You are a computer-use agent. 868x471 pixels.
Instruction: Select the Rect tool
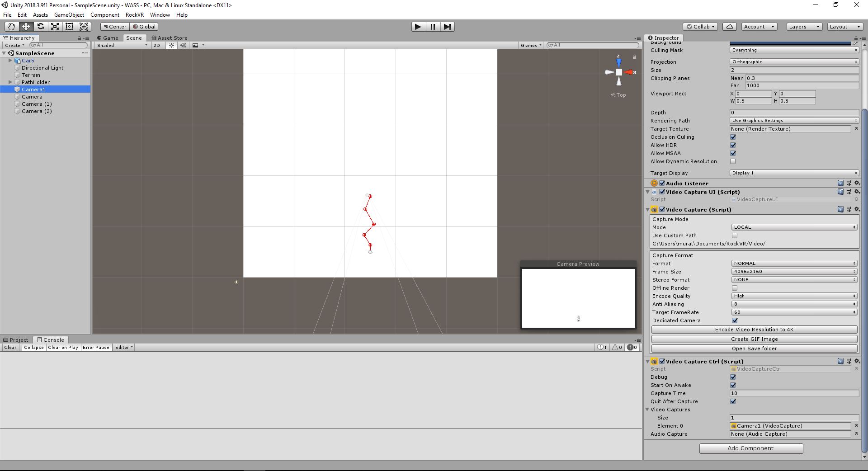[x=69, y=27]
